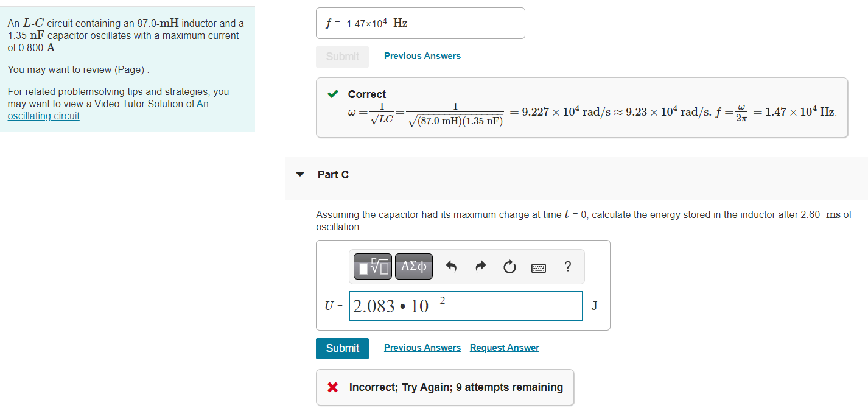Image resolution: width=868 pixels, height=408 pixels.
Task: Open equation editor help
Action: coord(567,266)
